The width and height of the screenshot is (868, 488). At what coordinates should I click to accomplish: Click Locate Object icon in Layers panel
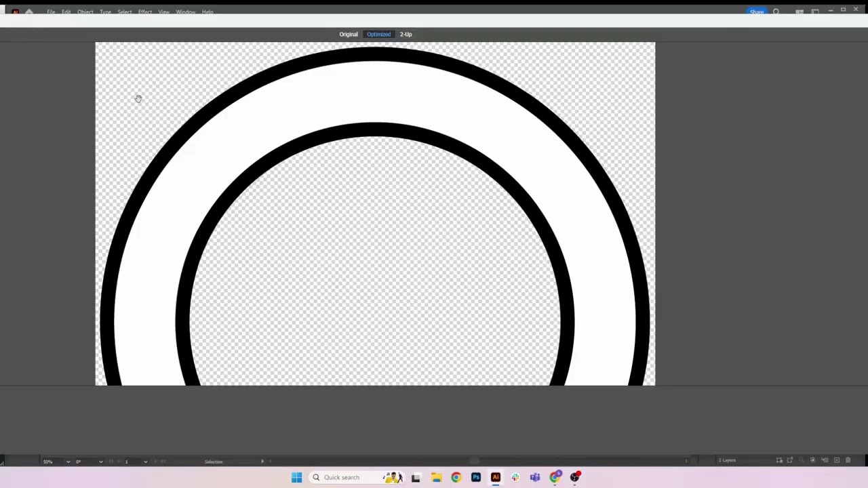802,460
